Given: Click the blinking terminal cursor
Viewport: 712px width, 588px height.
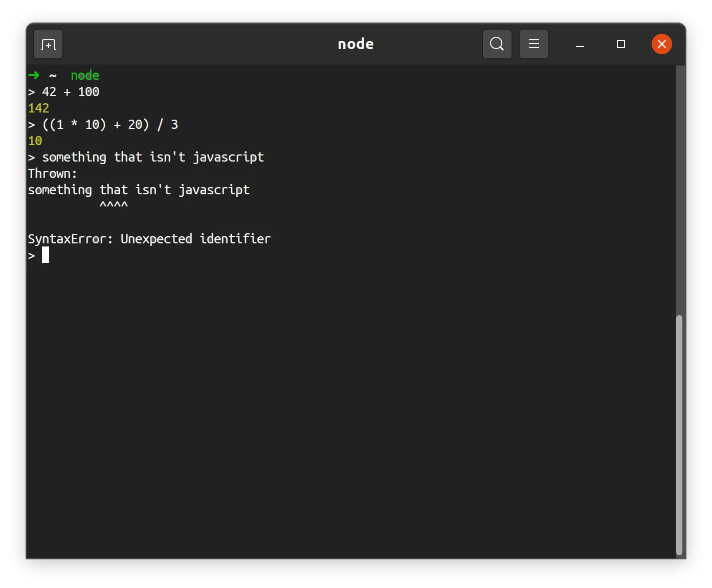Looking at the screenshot, I should [x=45, y=255].
